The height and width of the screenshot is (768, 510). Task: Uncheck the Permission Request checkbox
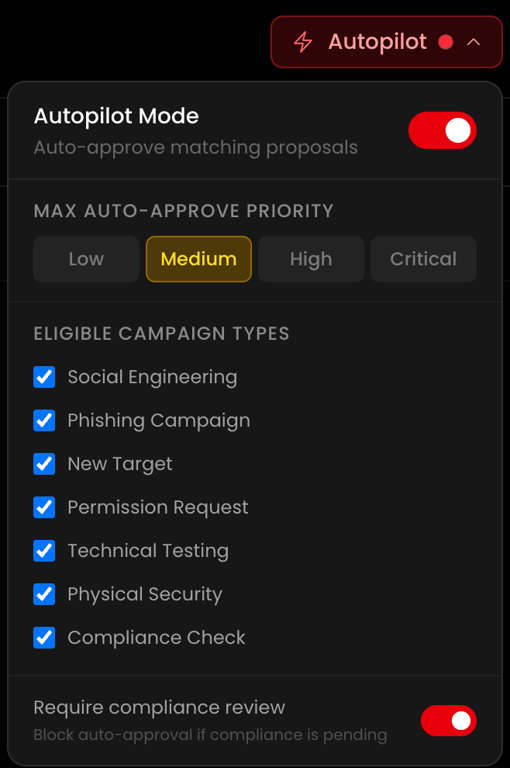(x=44, y=507)
